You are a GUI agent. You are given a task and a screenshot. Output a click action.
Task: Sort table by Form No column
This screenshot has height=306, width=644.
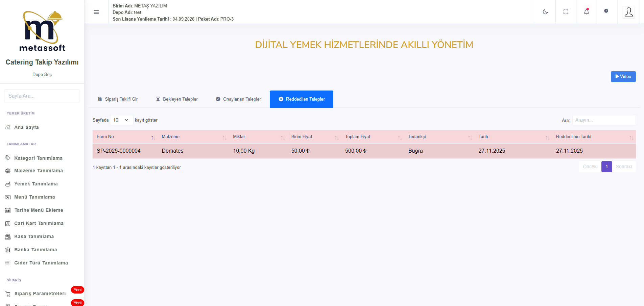pos(125,137)
